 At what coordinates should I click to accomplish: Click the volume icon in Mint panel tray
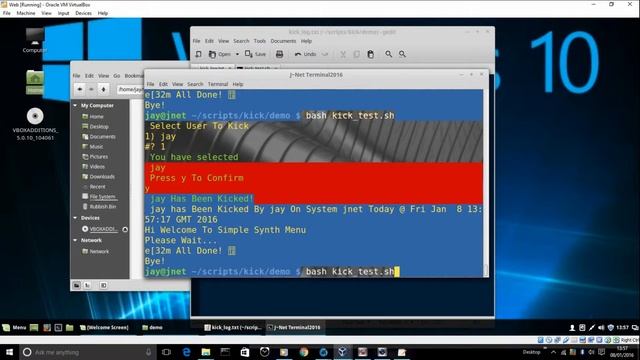click(x=601, y=327)
